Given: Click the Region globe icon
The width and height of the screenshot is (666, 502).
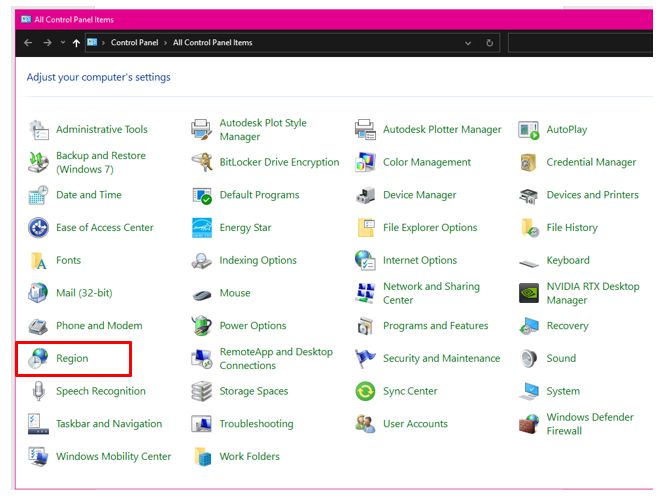Looking at the screenshot, I should [39, 359].
